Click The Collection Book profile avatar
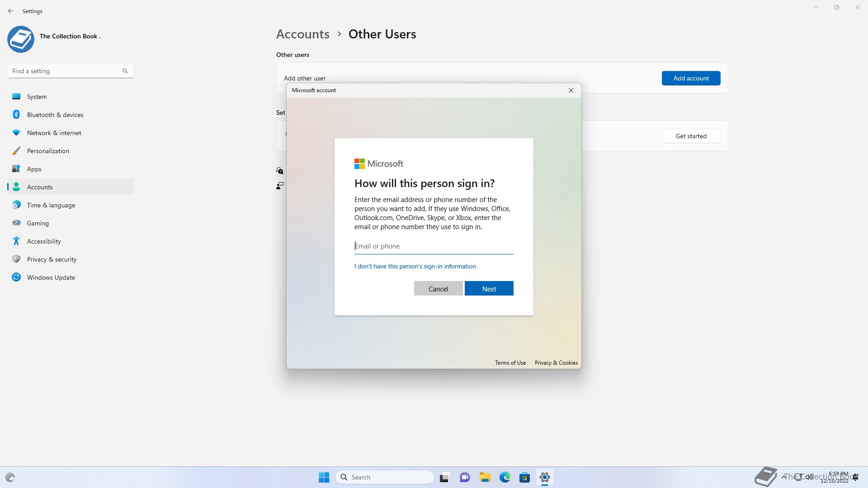This screenshot has height=488, width=868. (x=21, y=39)
